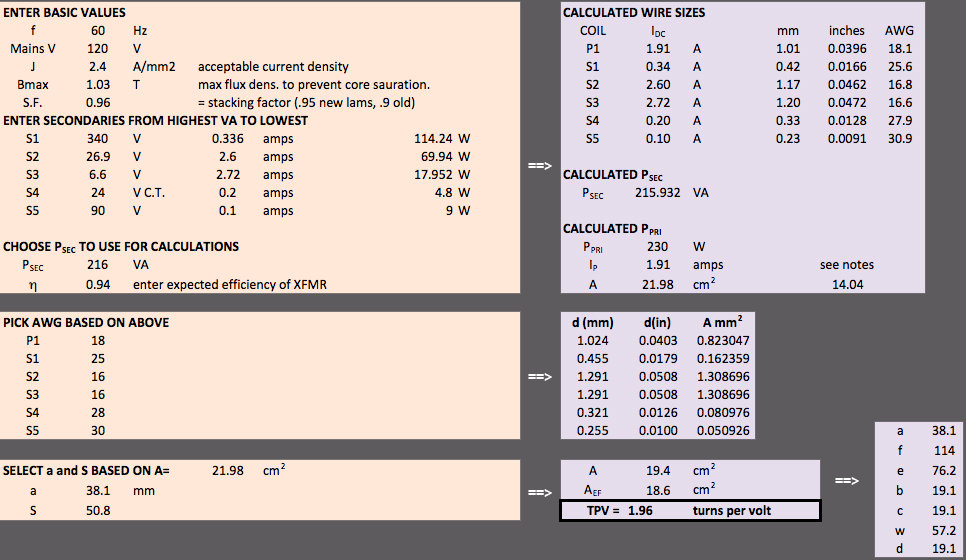Select the S1 secondary voltage 340

point(98,139)
